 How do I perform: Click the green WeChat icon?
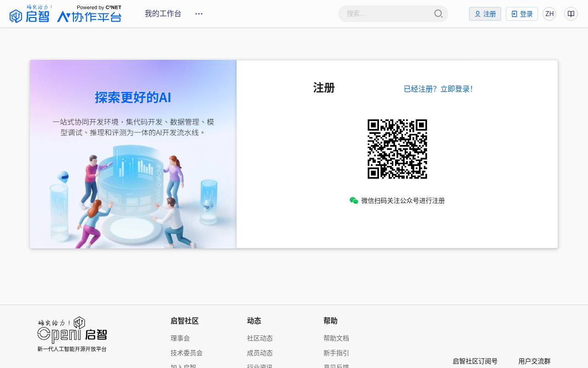[354, 201]
